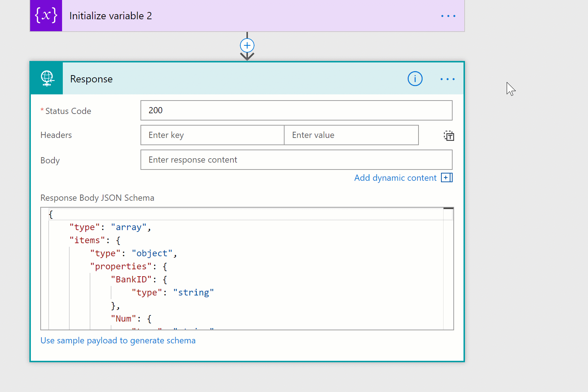Open the Add dynamic content link
Viewport: 588px width, 392px height.
coord(395,178)
